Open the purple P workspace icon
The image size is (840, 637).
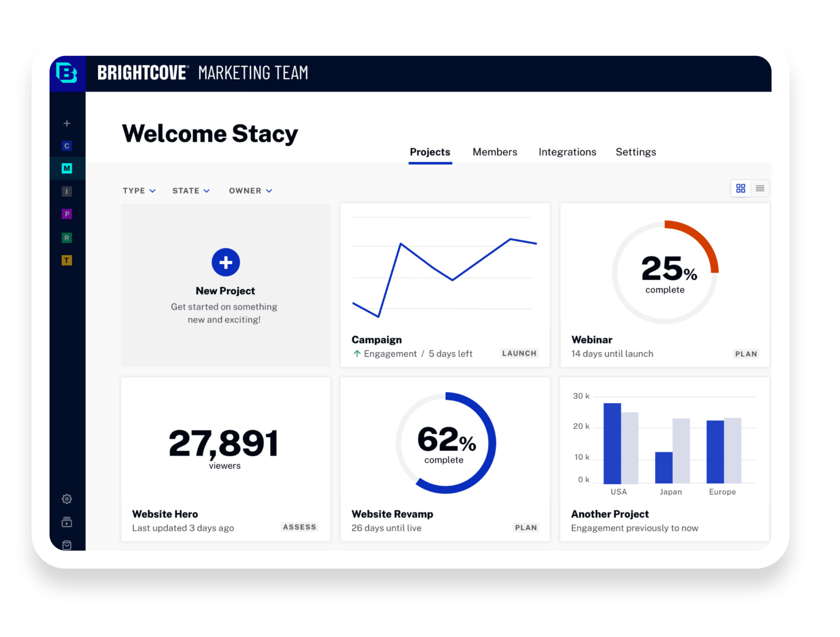tap(67, 214)
